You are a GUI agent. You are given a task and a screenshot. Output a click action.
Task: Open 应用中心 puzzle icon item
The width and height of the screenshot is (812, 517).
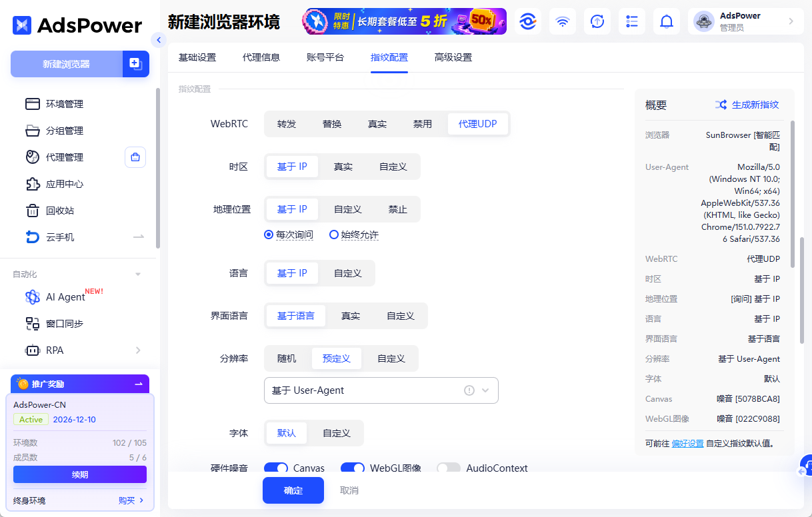point(64,184)
